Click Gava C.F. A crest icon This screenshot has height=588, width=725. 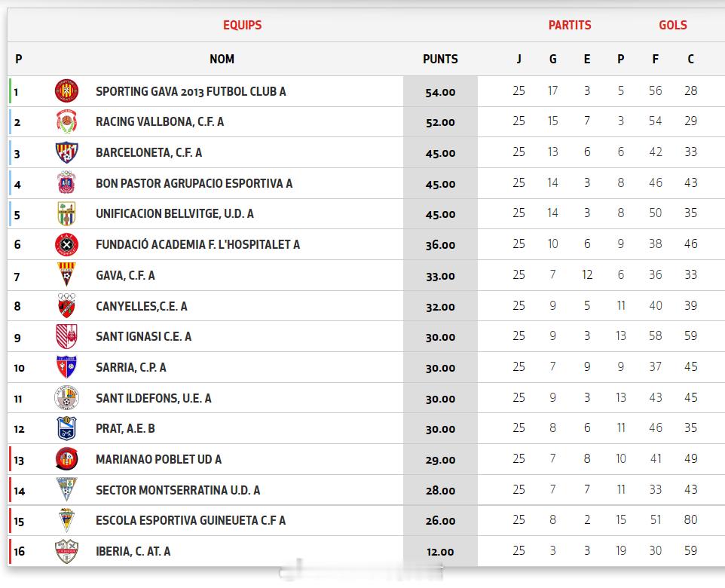[x=66, y=275]
